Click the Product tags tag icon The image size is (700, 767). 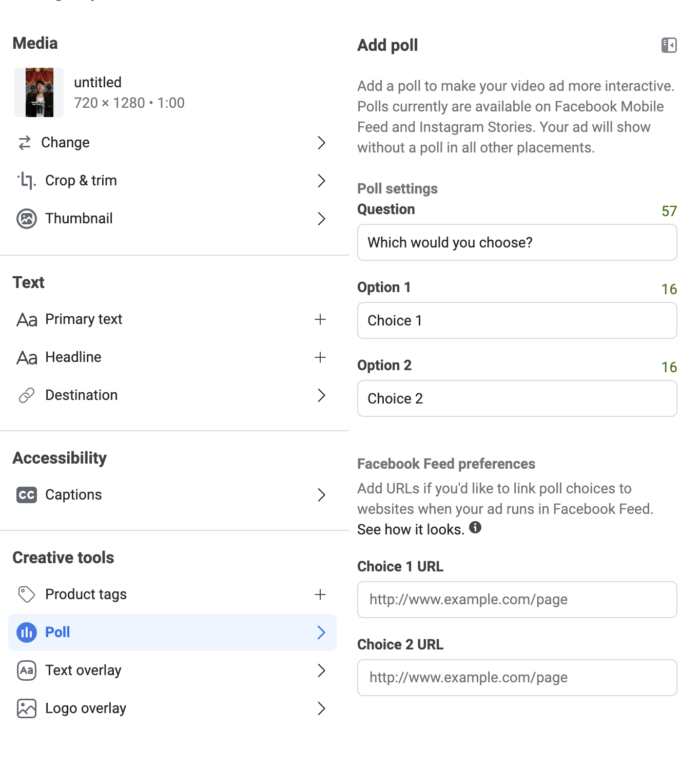point(27,595)
